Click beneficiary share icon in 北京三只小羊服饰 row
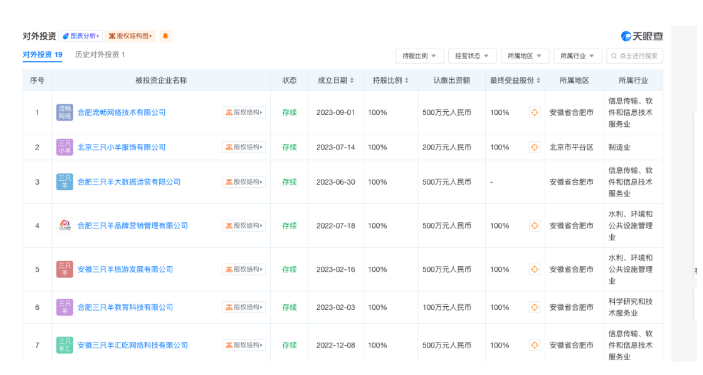This screenshot has width=703, height=375. pos(534,147)
